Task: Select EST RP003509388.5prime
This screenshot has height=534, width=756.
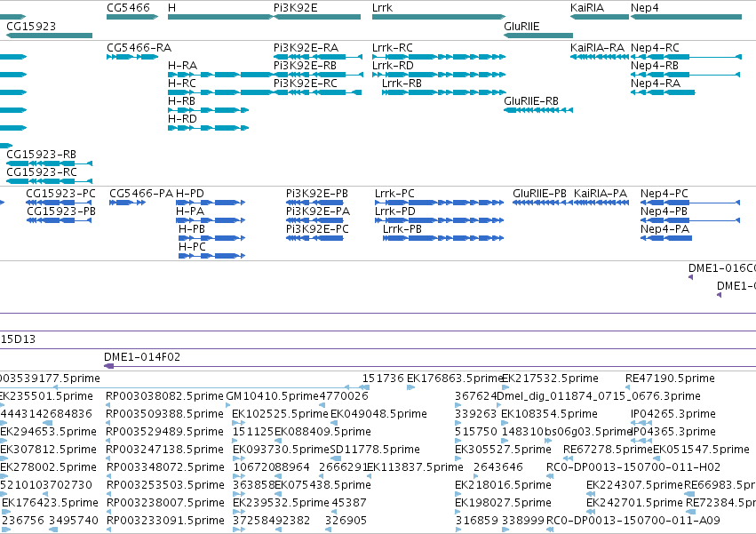Action: coord(108,423)
